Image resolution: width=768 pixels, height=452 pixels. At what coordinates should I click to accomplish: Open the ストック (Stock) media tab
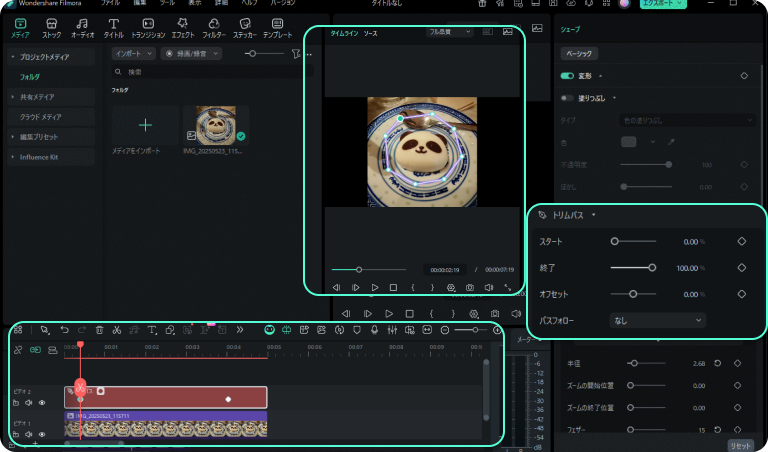tap(51, 26)
